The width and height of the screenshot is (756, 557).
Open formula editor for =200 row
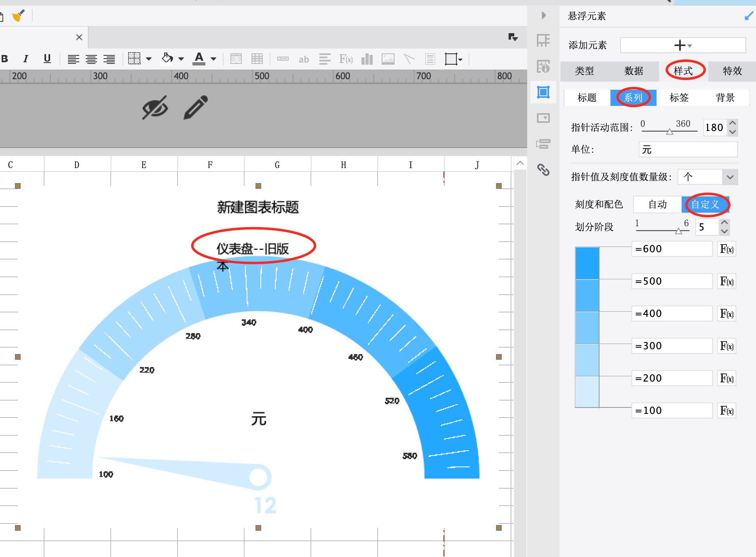(x=727, y=378)
